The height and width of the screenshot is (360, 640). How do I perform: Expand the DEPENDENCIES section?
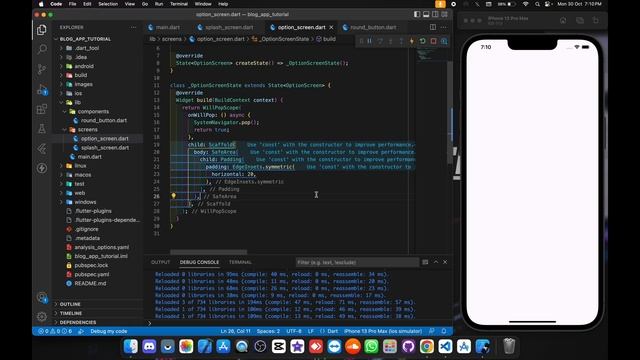tap(78, 322)
